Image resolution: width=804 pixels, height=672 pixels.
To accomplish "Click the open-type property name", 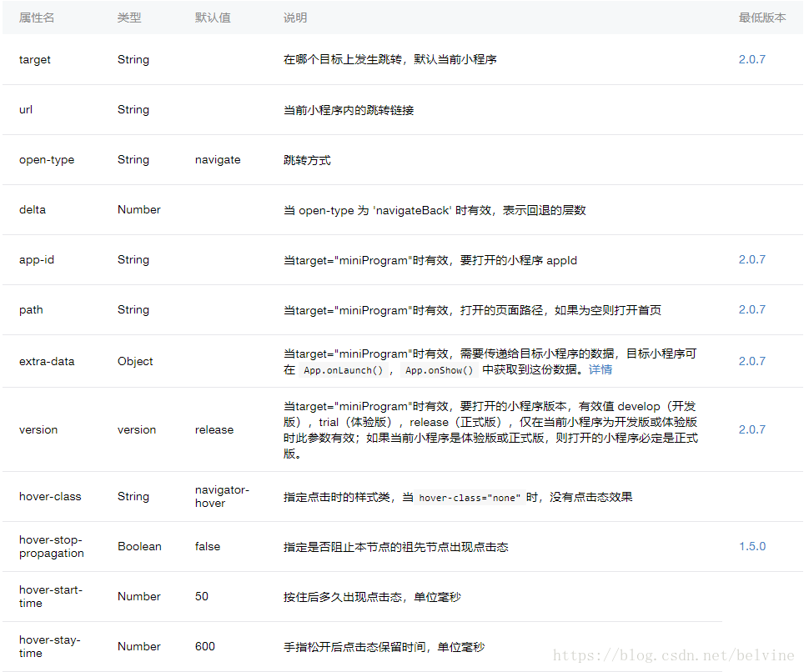I will tap(47, 160).
